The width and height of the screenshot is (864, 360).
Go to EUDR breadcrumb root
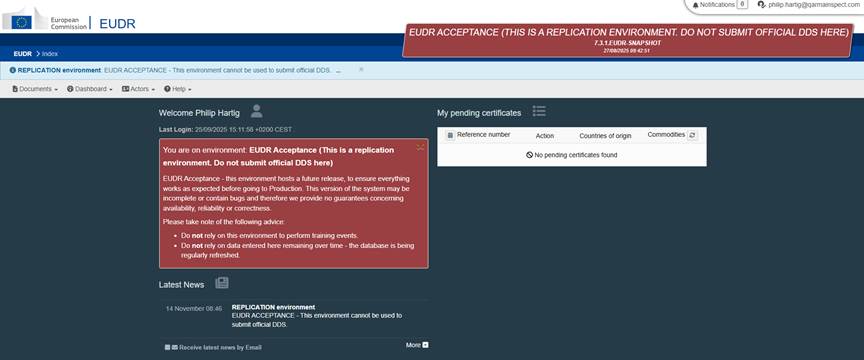(x=23, y=53)
